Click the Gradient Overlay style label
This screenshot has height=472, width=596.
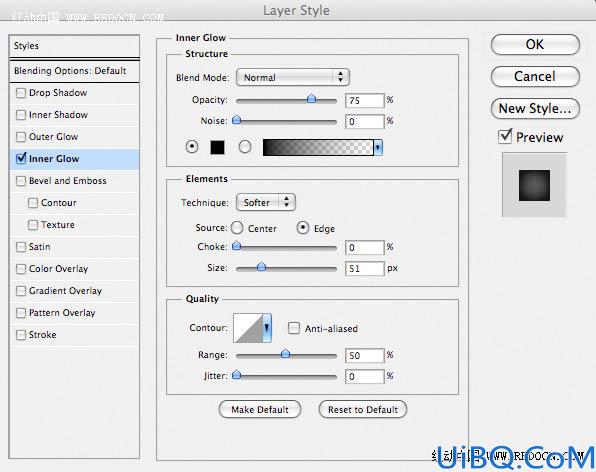65,291
